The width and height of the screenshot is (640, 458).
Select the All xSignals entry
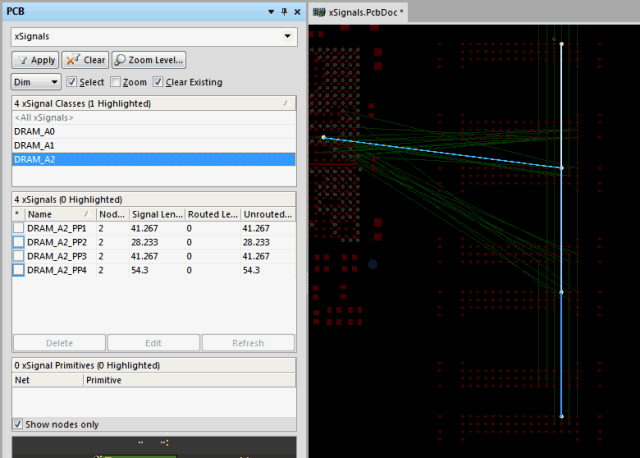[44, 118]
